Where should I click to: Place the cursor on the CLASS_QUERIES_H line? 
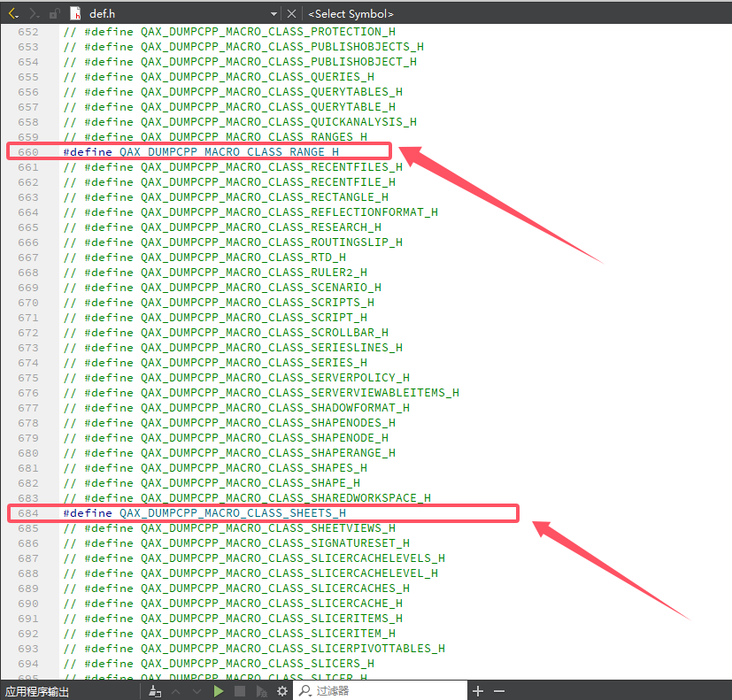pos(219,77)
